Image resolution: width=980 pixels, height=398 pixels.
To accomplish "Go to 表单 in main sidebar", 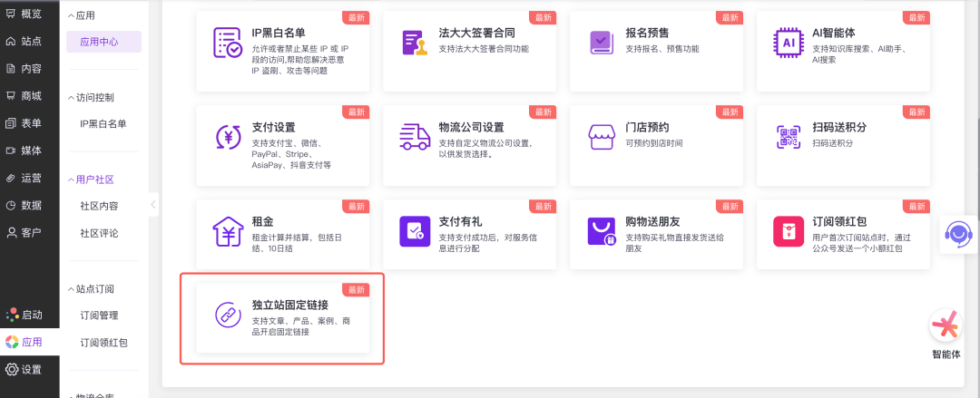I will pos(24,123).
